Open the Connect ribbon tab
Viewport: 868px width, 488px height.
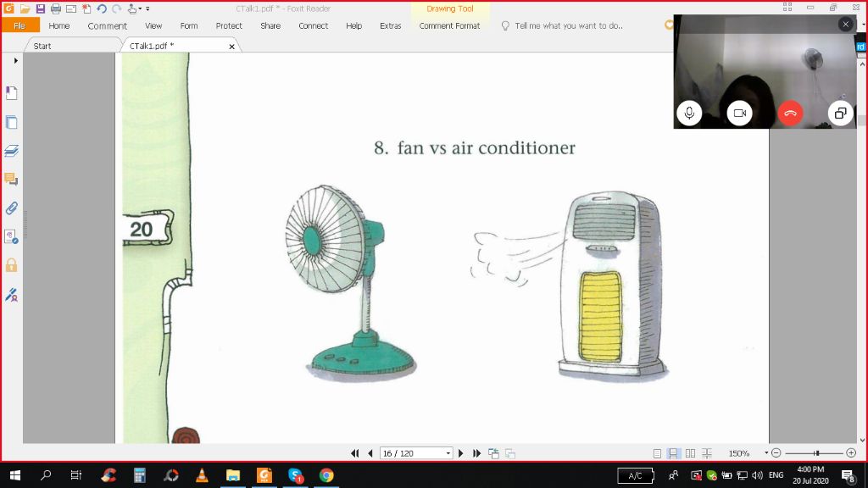(x=313, y=25)
